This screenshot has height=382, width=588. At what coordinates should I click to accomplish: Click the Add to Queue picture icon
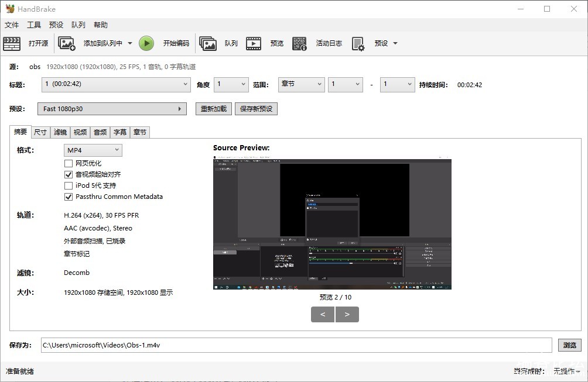pos(67,43)
